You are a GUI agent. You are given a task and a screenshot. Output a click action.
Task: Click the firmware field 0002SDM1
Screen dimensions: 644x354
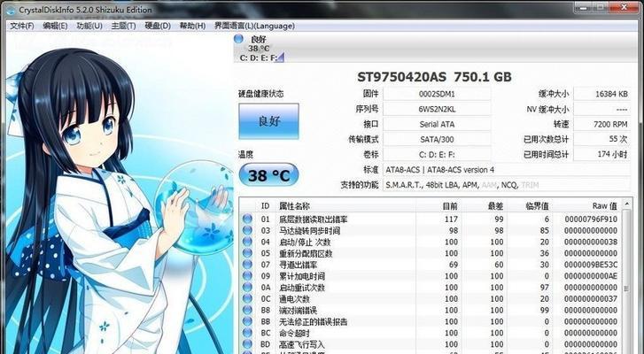(x=437, y=94)
